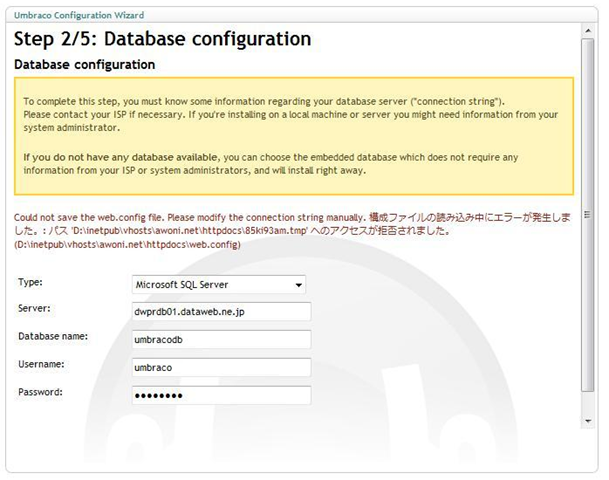Focus the Server input field

coord(221,311)
